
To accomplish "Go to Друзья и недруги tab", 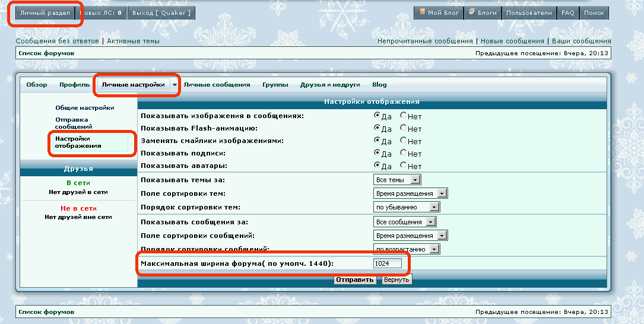I will click(x=329, y=85).
